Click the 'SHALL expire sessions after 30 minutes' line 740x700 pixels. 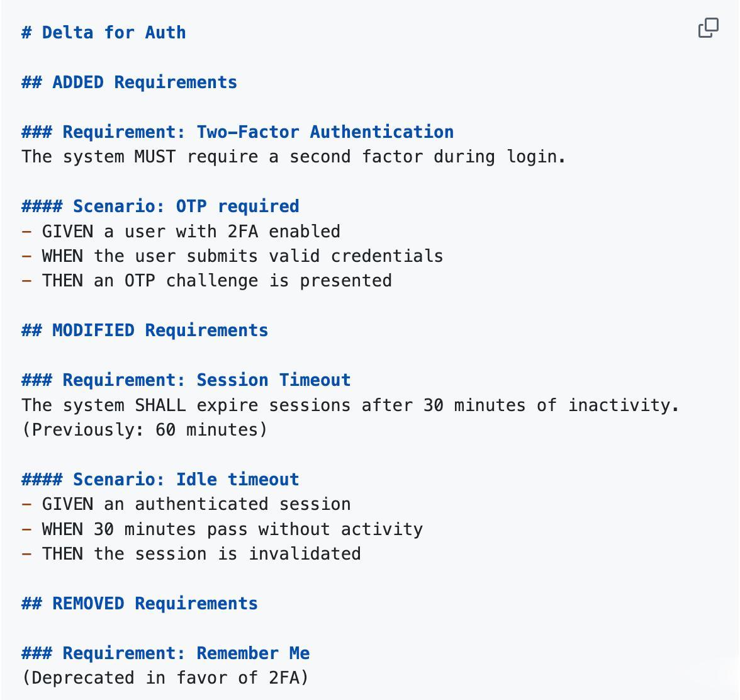click(350, 405)
